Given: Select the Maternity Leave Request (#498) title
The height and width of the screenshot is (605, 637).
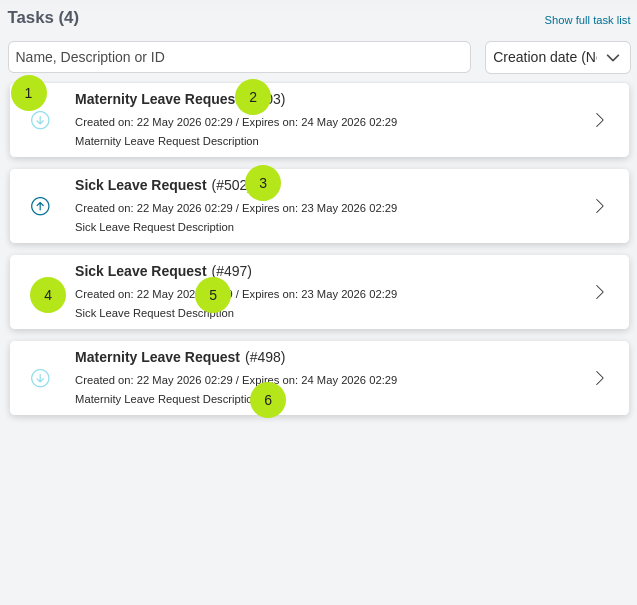Looking at the screenshot, I should 180,357.
